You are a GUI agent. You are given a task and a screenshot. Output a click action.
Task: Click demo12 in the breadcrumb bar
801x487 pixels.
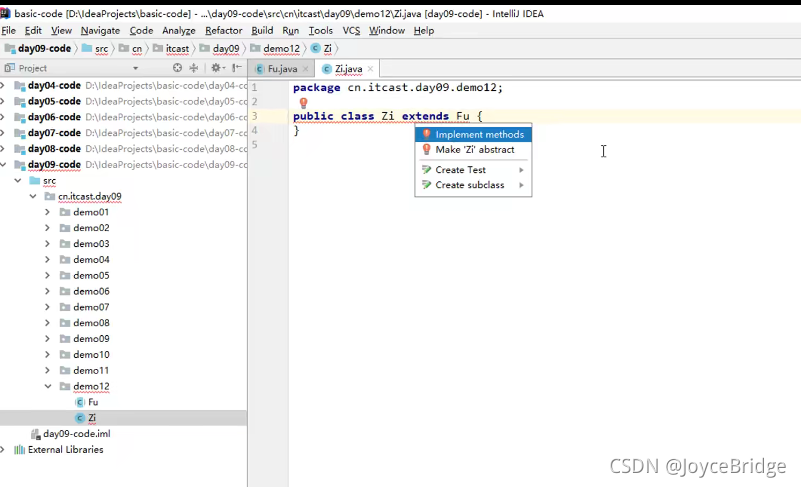281,49
